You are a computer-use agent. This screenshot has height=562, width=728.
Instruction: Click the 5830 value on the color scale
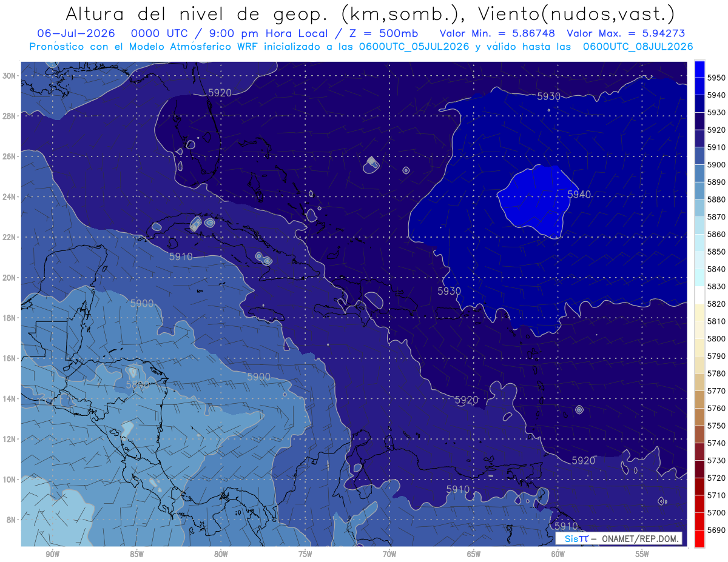point(716,286)
